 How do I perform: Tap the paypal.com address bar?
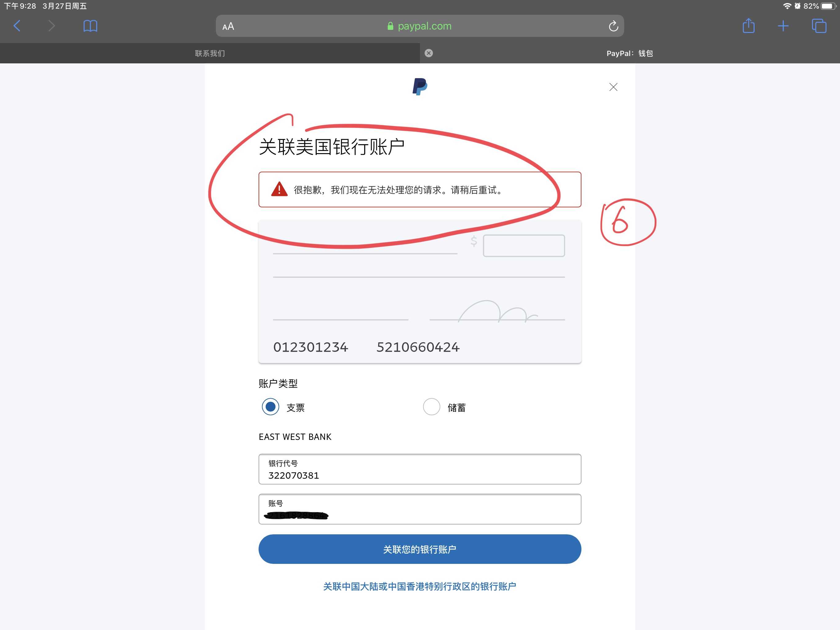point(420,26)
